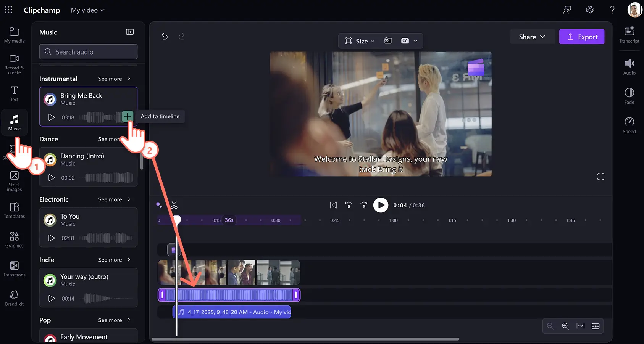
Task: Open Graphics panel
Action: (15, 240)
